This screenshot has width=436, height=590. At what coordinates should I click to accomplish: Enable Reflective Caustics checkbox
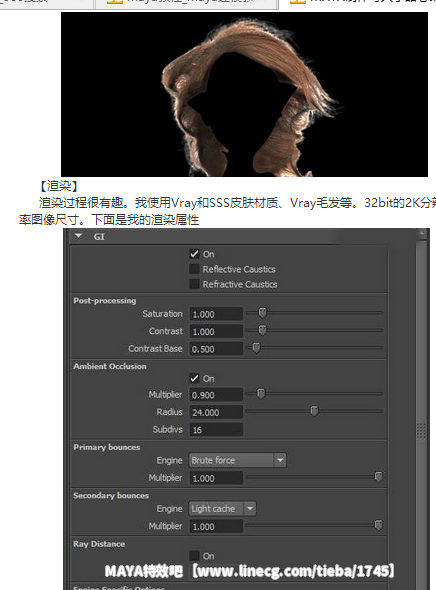click(194, 269)
